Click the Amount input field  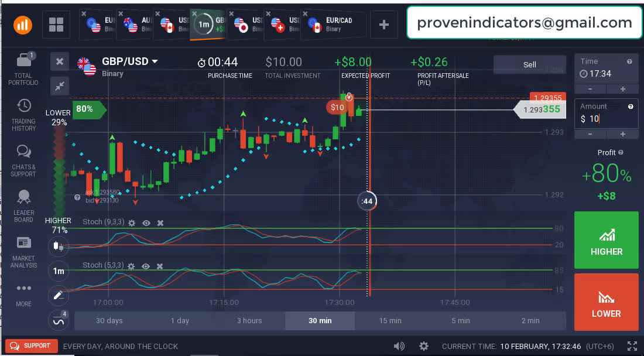coord(606,119)
